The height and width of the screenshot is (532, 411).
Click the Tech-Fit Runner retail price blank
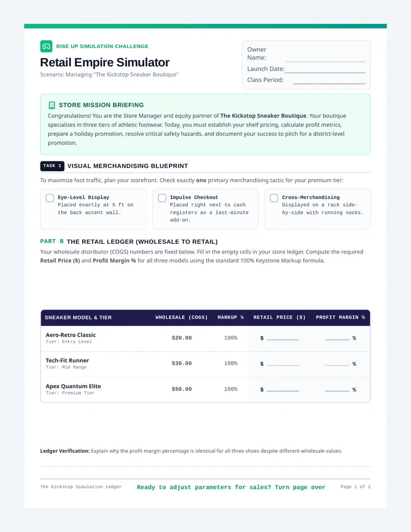(x=283, y=364)
